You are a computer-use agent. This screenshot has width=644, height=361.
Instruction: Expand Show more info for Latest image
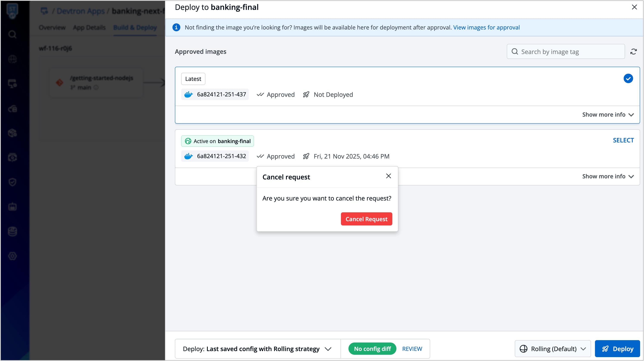pos(608,114)
